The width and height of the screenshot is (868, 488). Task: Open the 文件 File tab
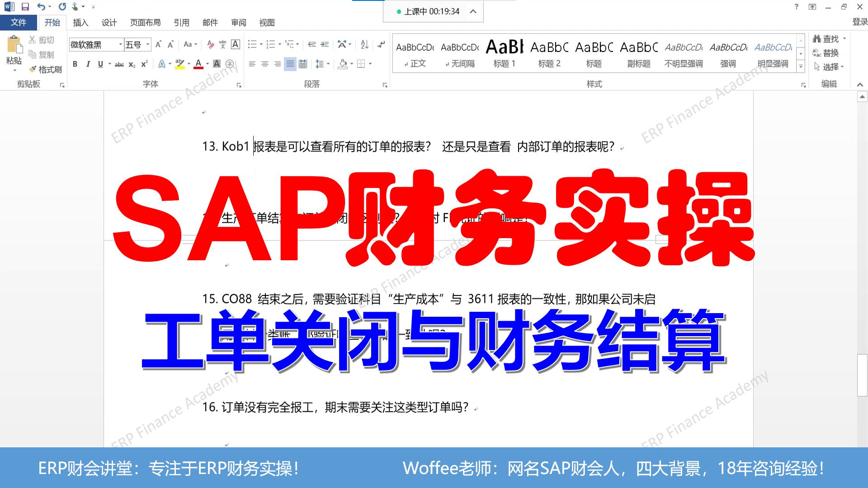point(19,22)
